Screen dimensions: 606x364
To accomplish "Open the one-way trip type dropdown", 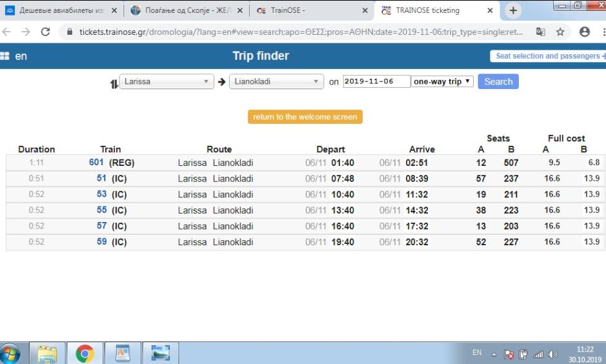I will point(442,82).
